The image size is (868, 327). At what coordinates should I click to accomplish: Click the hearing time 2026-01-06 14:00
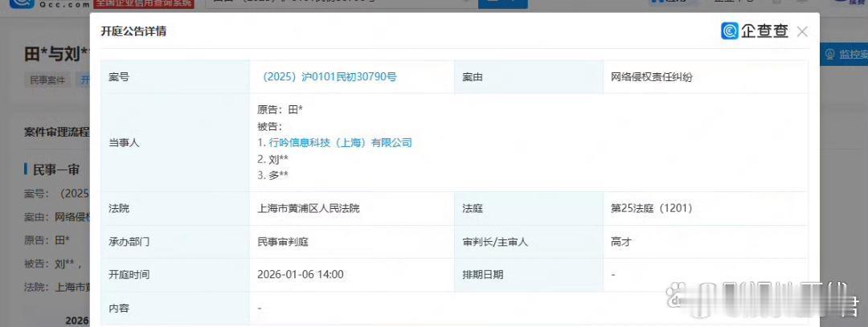click(x=301, y=275)
